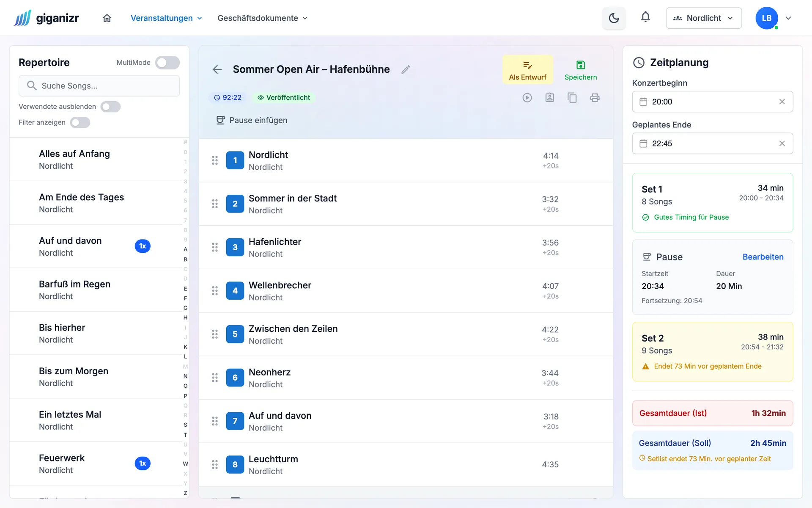The height and width of the screenshot is (508, 812).
Task: Focus the Suche Songs search field
Action: tap(99, 86)
